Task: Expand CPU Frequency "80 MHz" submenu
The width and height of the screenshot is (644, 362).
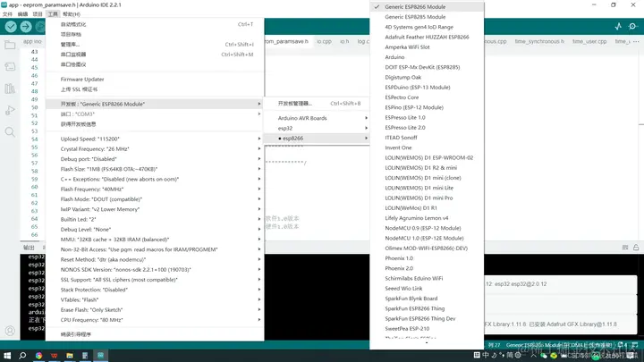Action: click(155, 320)
